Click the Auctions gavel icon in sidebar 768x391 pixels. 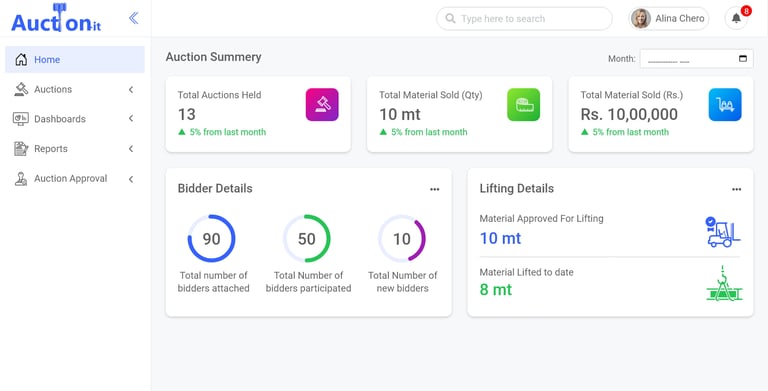pyautogui.click(x=21, y=89)
